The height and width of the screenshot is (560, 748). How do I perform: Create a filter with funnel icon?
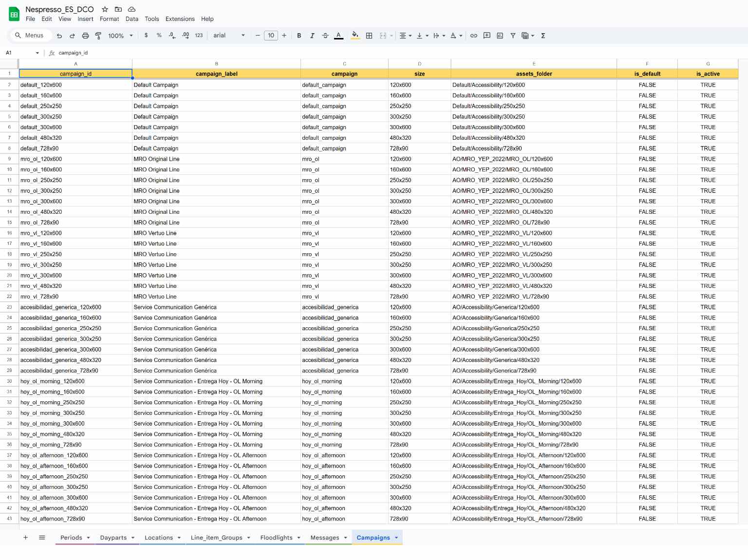pos(513,36)
